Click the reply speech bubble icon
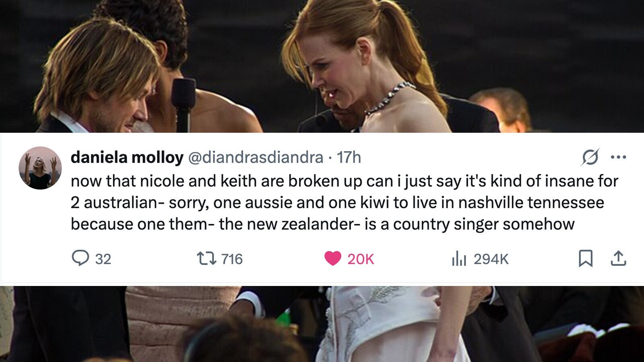 coord(80,258)
